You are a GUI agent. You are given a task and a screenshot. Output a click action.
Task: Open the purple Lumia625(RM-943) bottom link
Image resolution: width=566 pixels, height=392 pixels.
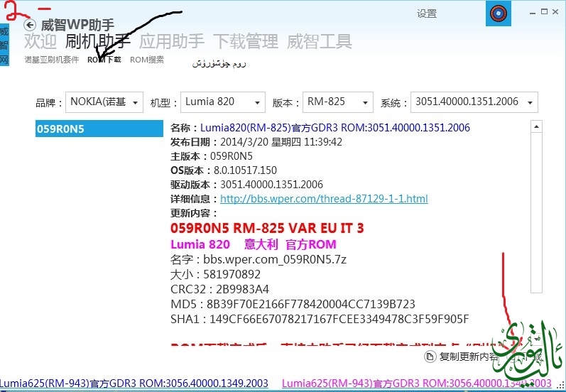(417, 383)
